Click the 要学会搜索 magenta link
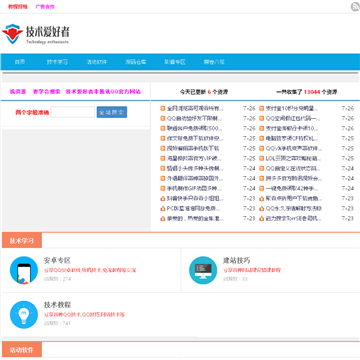 pos(47,92)
